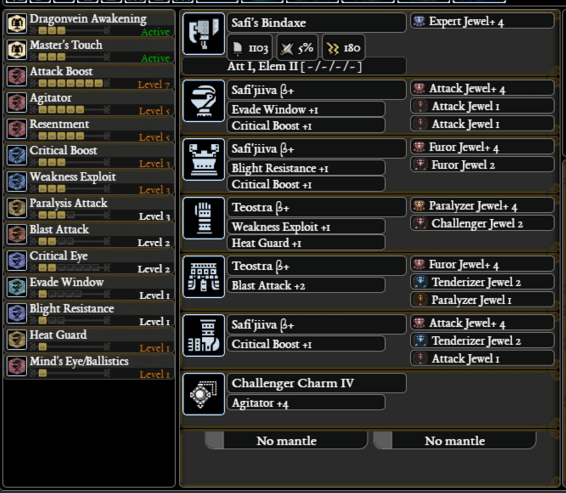Image resolution: width=566 pixels, height=493 pixels.
Task: Select the Agitator skill entry
Action: pos(89,104)
